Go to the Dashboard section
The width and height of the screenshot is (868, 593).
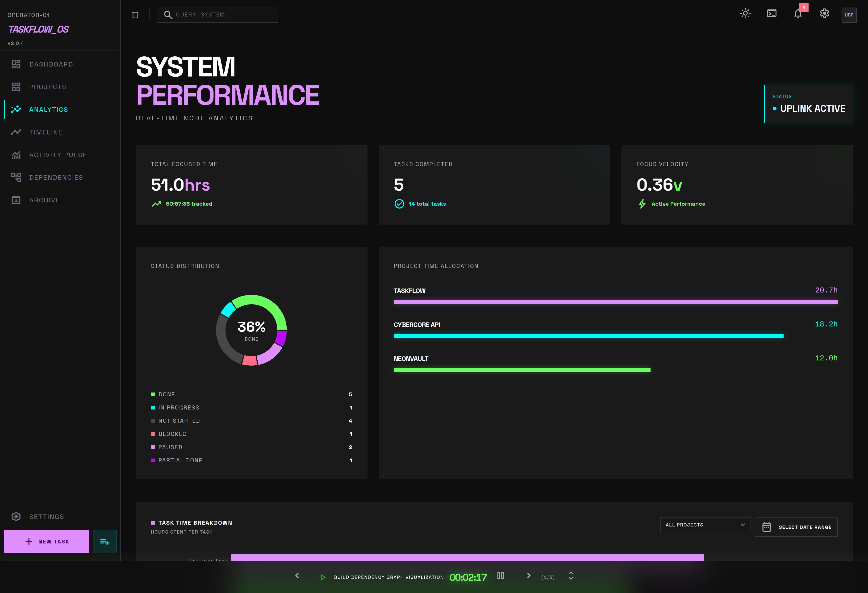pos(51,64)
